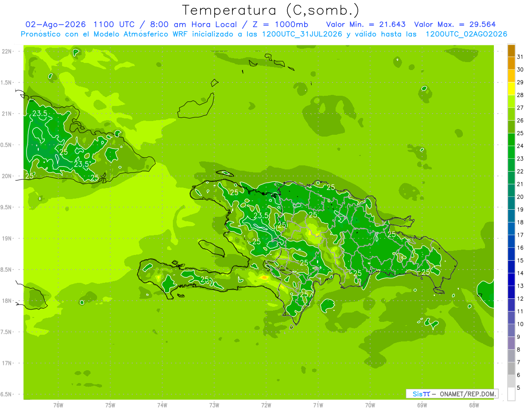Click the "71W" longitude axis label
This screenshot has height=411, width=532.
point(318,405)
